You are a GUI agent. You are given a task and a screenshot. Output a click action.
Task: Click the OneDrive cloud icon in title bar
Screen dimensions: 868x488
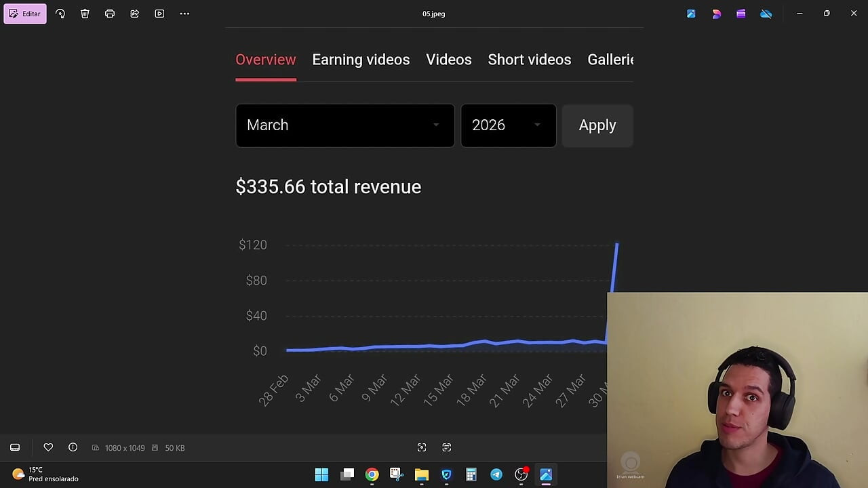tap(766, 14)
